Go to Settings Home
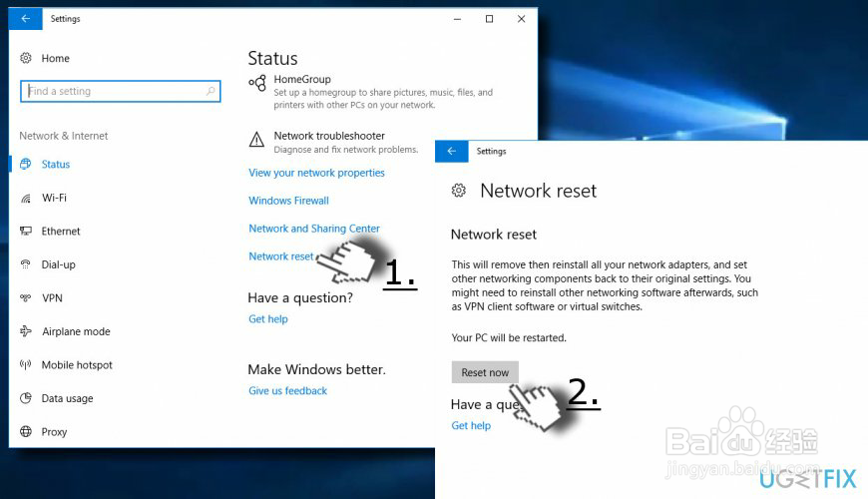This screenshot has width=868, height=499. [x=55, y=58]
